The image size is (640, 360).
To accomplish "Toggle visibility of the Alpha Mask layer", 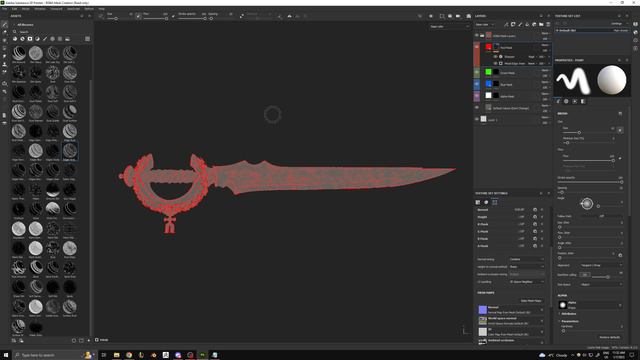I will [476, 96].
